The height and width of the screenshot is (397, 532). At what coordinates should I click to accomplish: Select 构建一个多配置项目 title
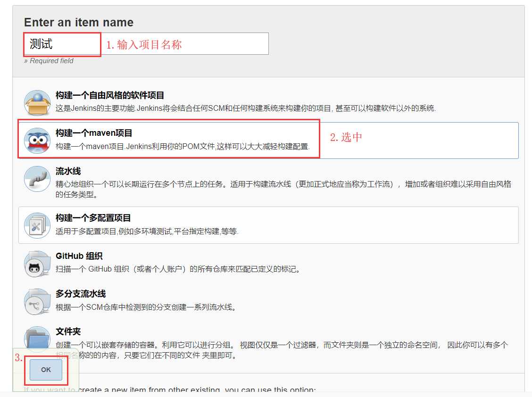click(93, 218)
